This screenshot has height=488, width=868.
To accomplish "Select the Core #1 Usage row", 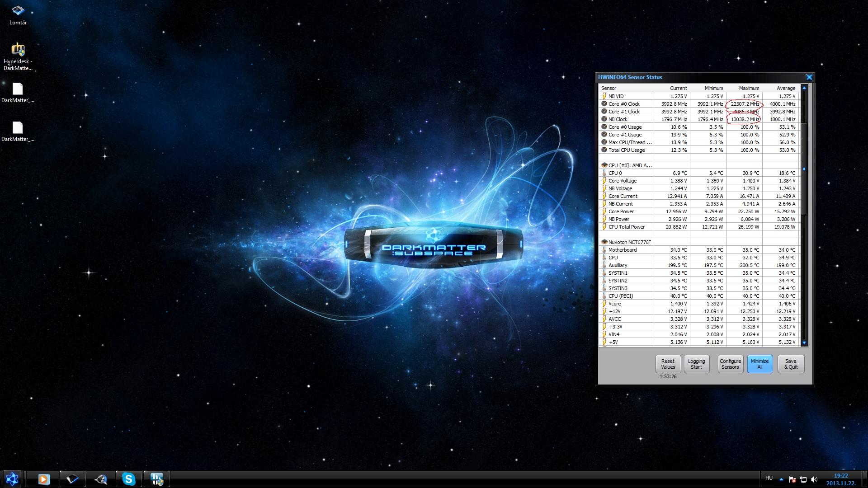I will 699,135.
